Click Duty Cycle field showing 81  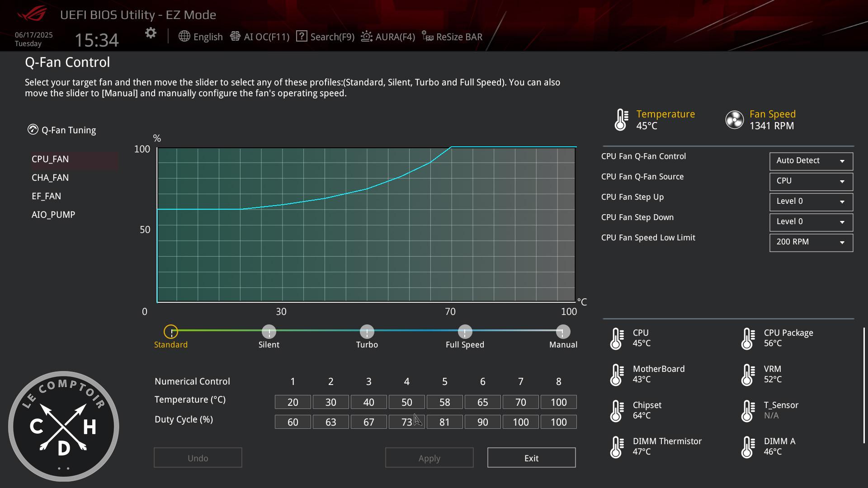point(444,422)
